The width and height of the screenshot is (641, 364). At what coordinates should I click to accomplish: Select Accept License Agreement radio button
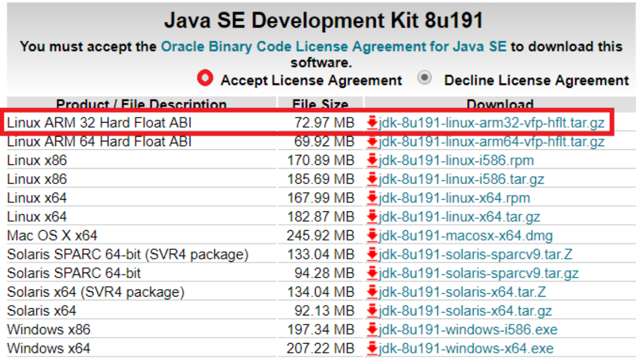click(x=205, y=78)
